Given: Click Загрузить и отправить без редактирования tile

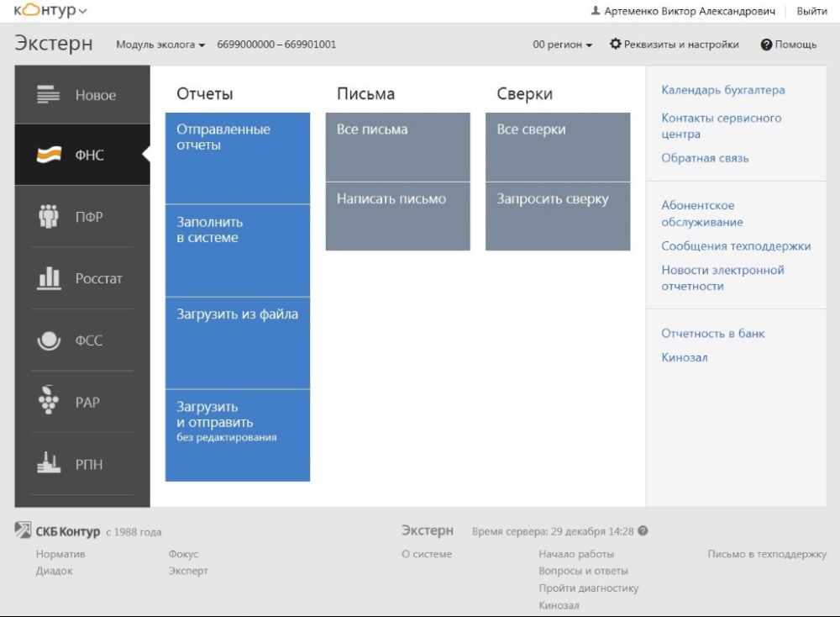Looking at the screenshot, I should 238,435.
